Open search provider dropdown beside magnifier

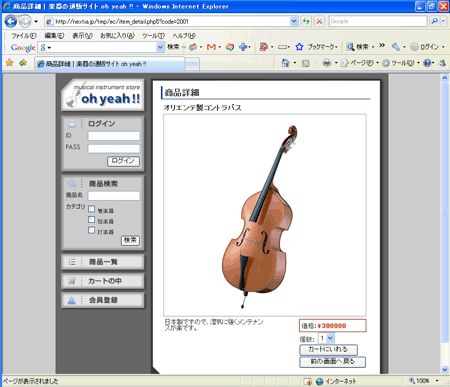[x=443, y=21]
